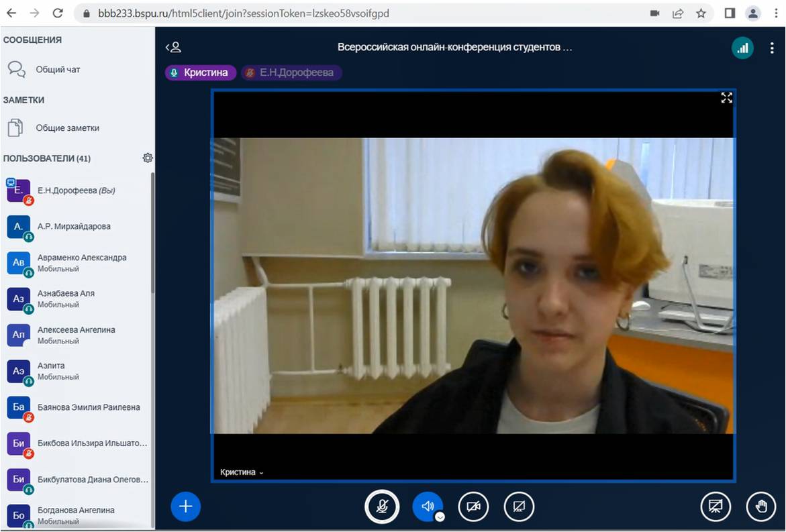Toggle the microphone mute button

tap(382, 507)
